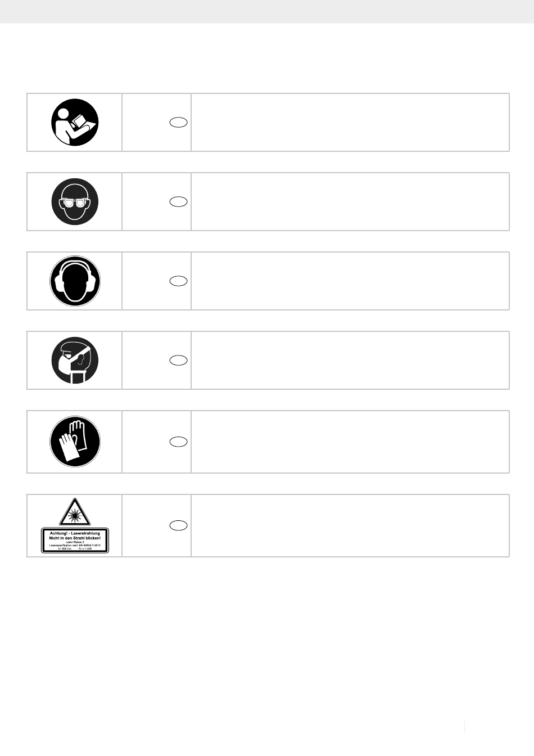Select the empty description box beside gloves symbol

[350, 442]
